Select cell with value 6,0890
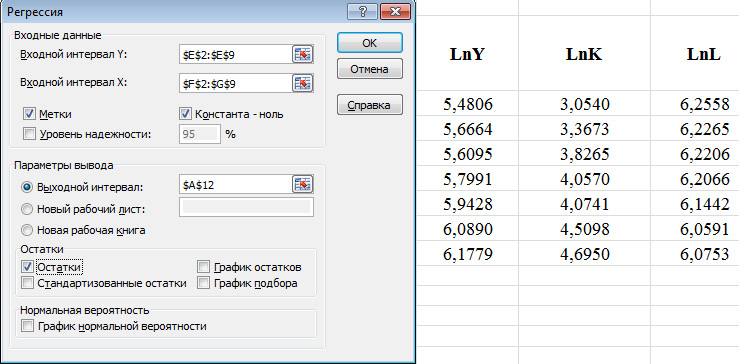Screen dimensions: 739x364 [468, 229]
